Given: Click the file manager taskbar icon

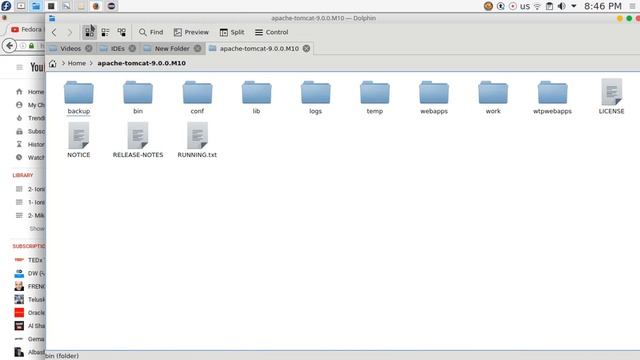Looking at the screenshot, I should (x=36, y=6).
